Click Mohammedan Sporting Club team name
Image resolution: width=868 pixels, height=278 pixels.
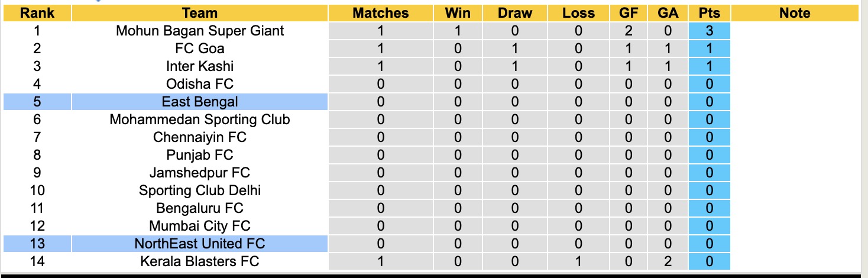point(200,119)
